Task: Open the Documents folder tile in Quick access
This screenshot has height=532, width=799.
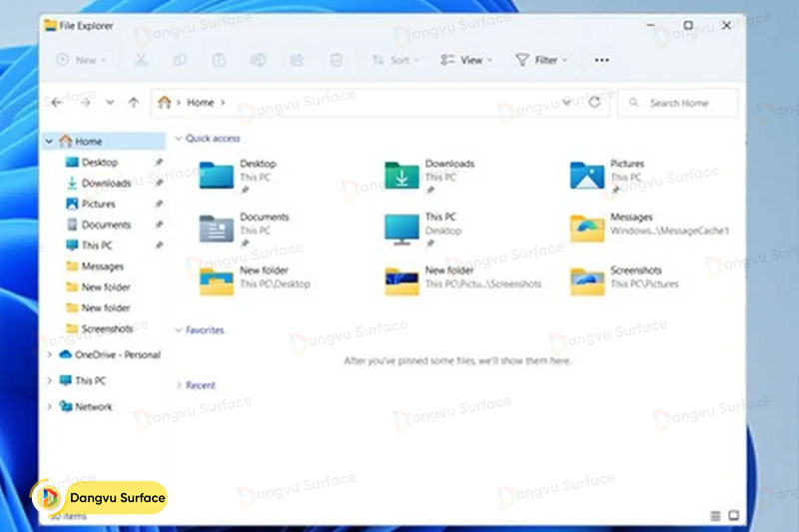Action: click(244, 230)
